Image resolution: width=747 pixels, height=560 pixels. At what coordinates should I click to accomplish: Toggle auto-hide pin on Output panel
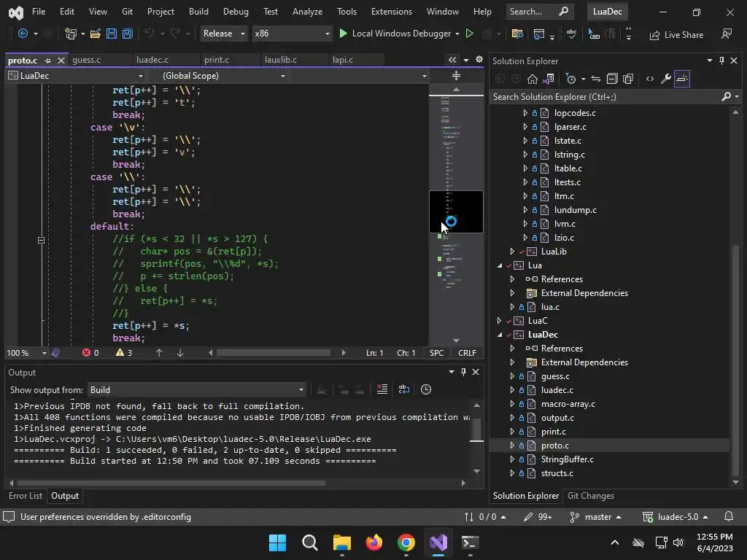[x=463, y=372]
